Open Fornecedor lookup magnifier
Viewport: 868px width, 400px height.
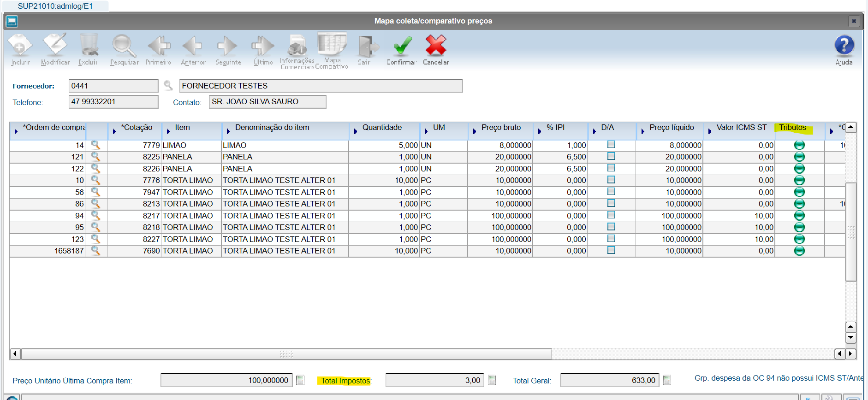point(168,86)
